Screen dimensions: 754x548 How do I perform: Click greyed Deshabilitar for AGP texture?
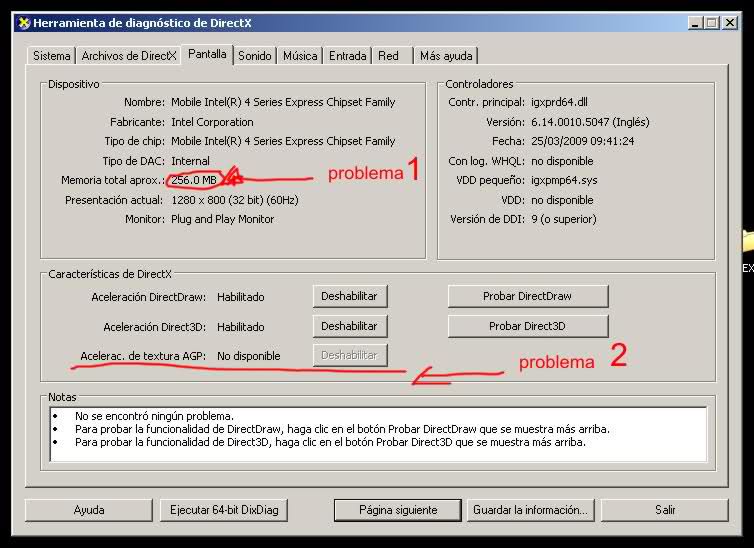point(350,355)
